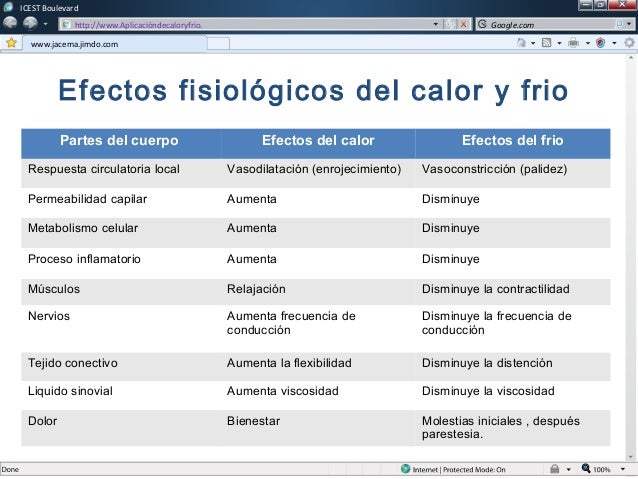Expand the Safety menu dropdown
638x479 pixels.
(x=614, y=43)
